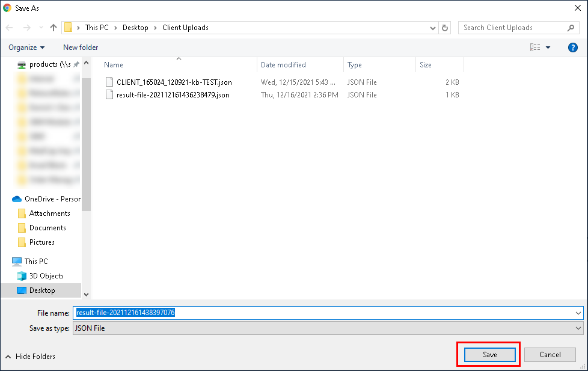
Task: Click the Save button
Action: point(490,355)
